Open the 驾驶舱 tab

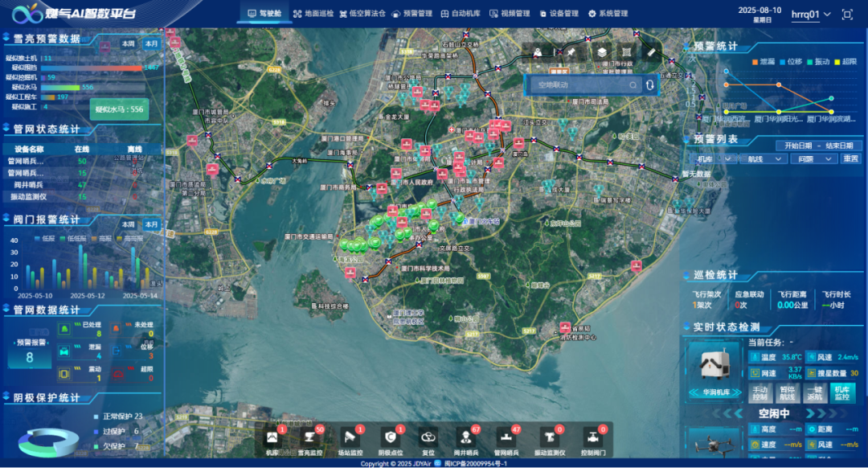tap(264, 14)
